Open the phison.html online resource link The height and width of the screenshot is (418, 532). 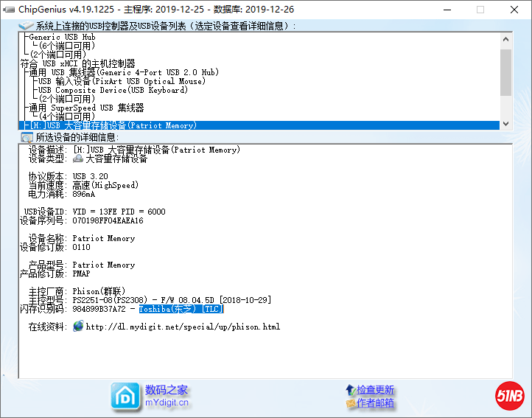tap(183, 327)
